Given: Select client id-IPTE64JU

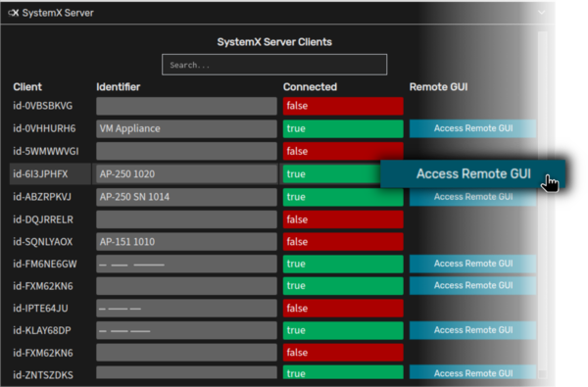Looking at the screenshot, I should tap(40, 309).
